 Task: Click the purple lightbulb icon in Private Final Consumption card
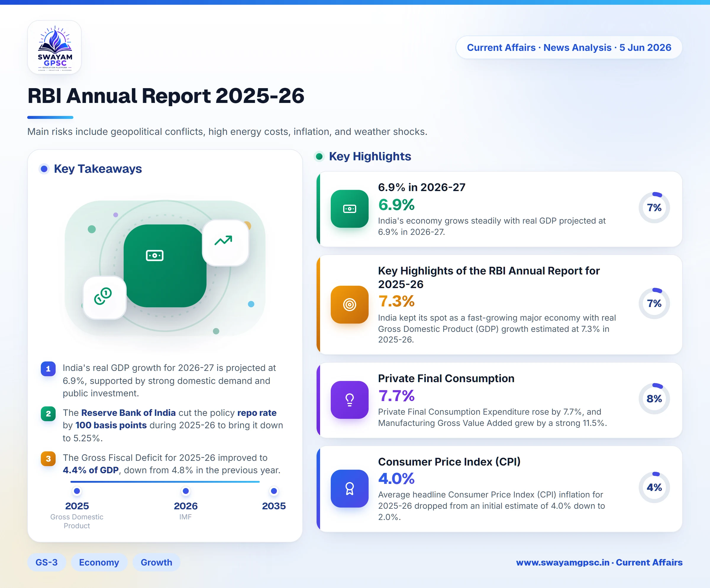(350, 400)
